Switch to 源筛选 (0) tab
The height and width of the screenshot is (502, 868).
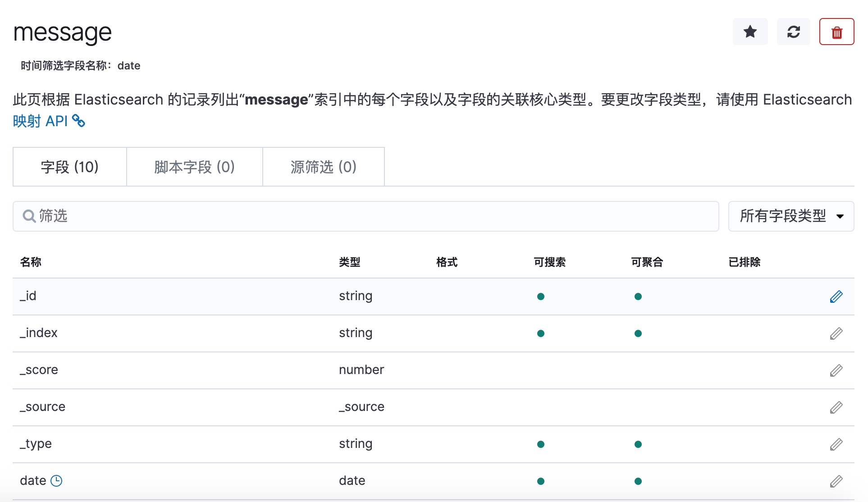[323, 167]
